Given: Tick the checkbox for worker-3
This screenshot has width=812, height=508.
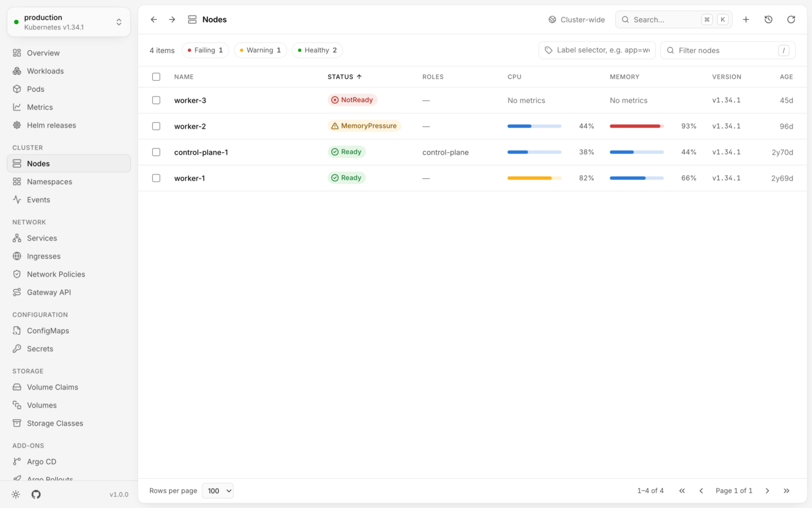Looking at the screenshot, I should [156, 100].
